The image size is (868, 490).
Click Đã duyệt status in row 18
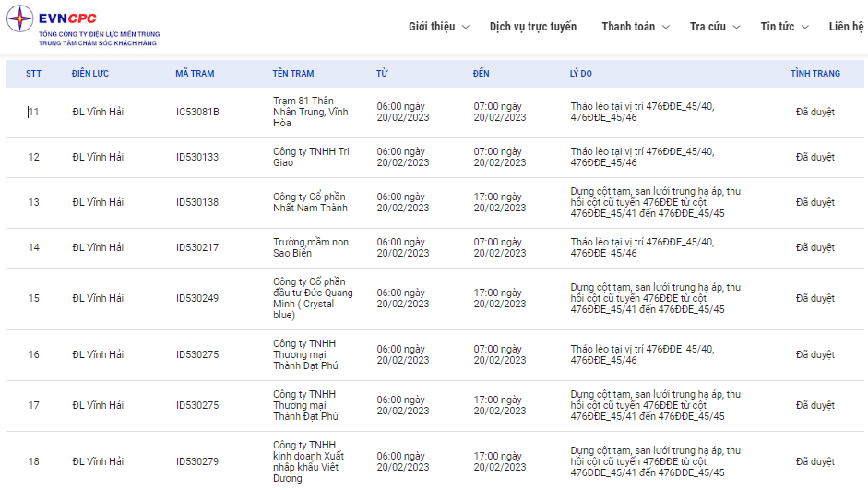814,461
